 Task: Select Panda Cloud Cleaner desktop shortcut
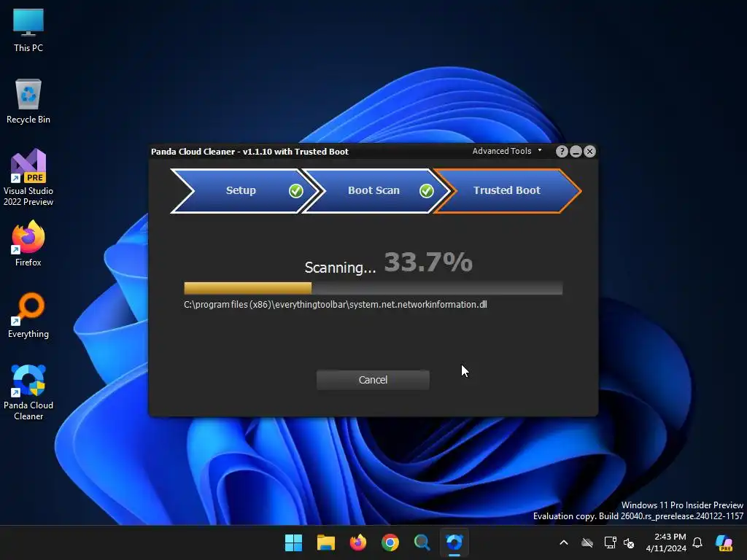[28, 392]
